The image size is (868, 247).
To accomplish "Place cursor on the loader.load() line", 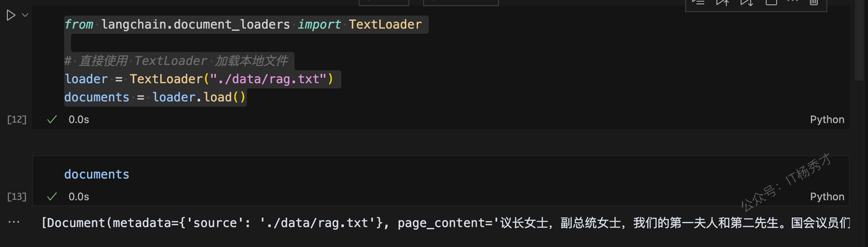I will click(x=155, y=97).
